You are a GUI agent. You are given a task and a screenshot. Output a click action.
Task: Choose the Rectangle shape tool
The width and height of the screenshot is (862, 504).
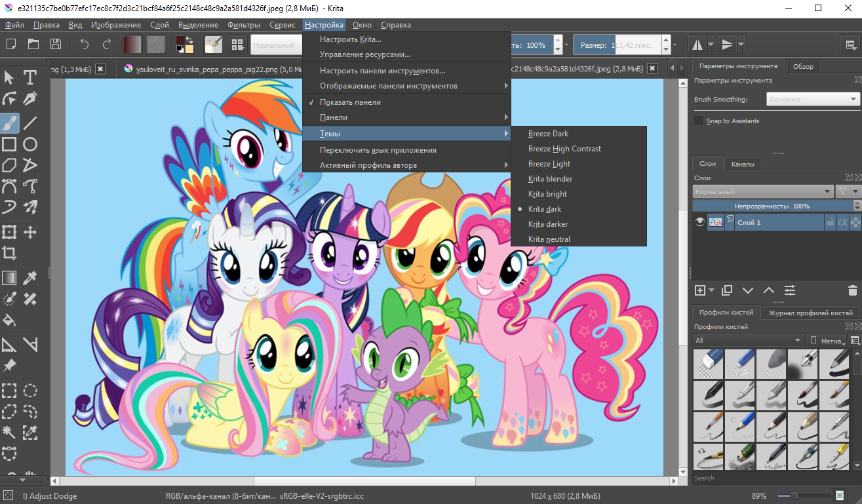pos(9,144)
